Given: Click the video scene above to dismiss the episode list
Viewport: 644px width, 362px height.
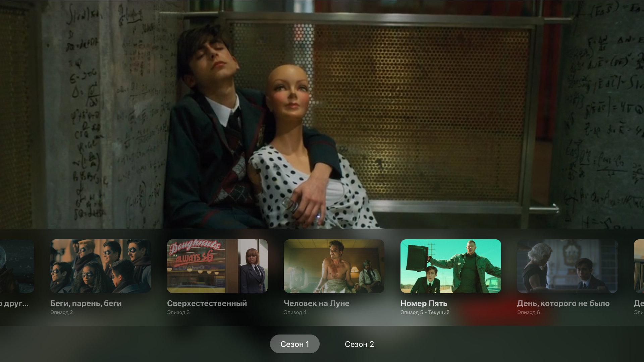Looking at the screenshot, I should 322,114.
